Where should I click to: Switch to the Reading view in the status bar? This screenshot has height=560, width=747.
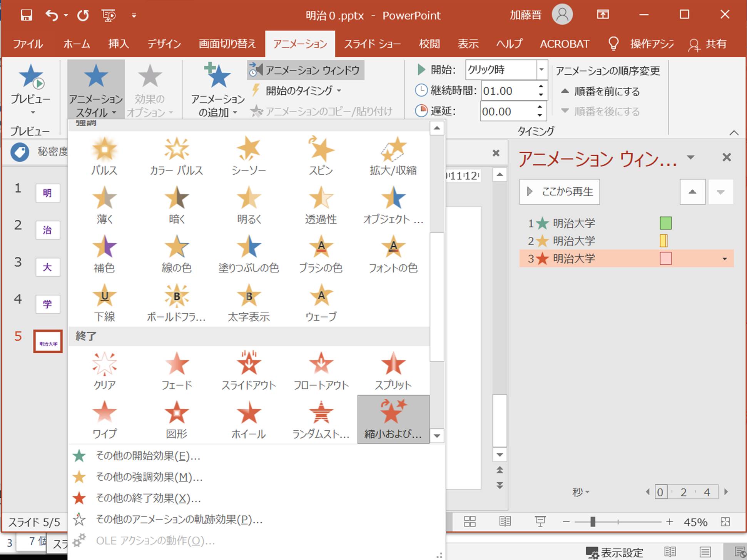pyautogui.click(x=505, y=522)
